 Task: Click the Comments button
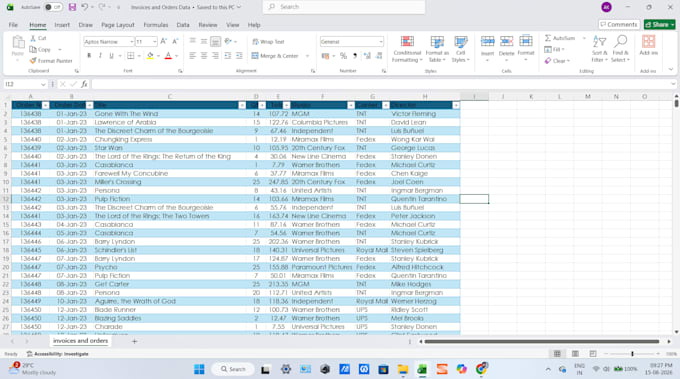618,24
